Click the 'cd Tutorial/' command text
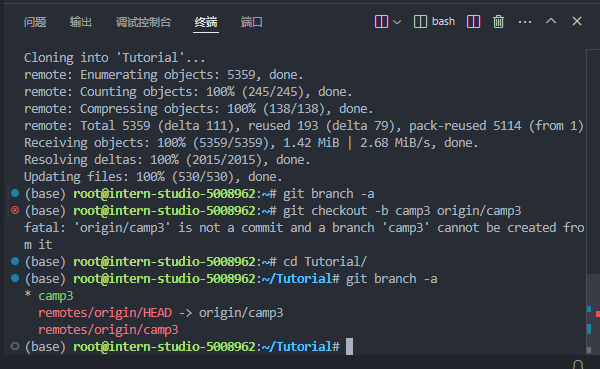Screen dimensions: 600x369 (x=325, y=261)
